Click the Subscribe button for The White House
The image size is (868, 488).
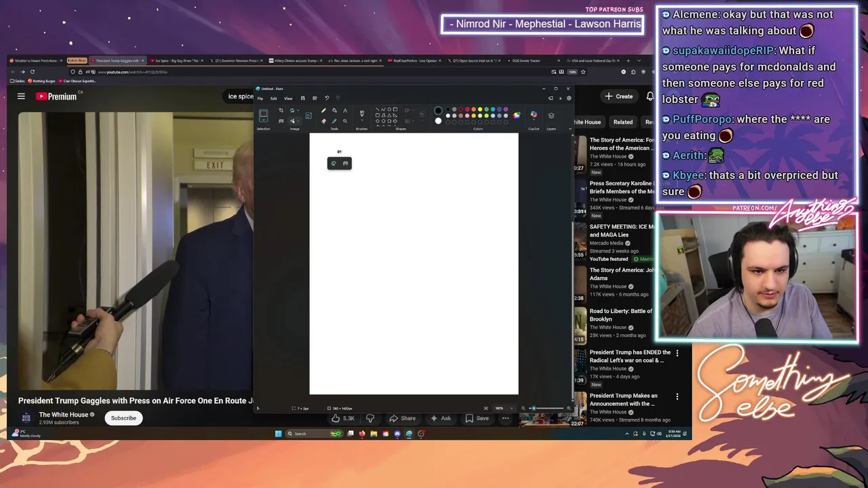[123, 418]
